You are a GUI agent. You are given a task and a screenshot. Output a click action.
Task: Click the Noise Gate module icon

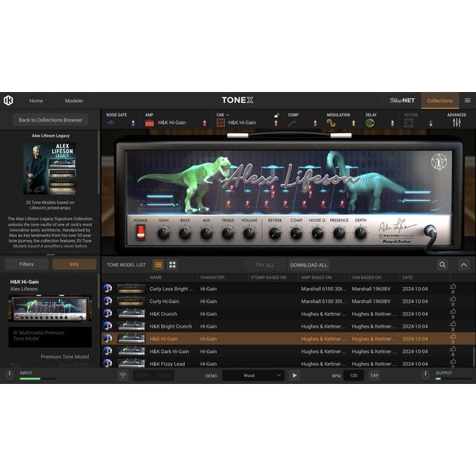coord(111,123)
